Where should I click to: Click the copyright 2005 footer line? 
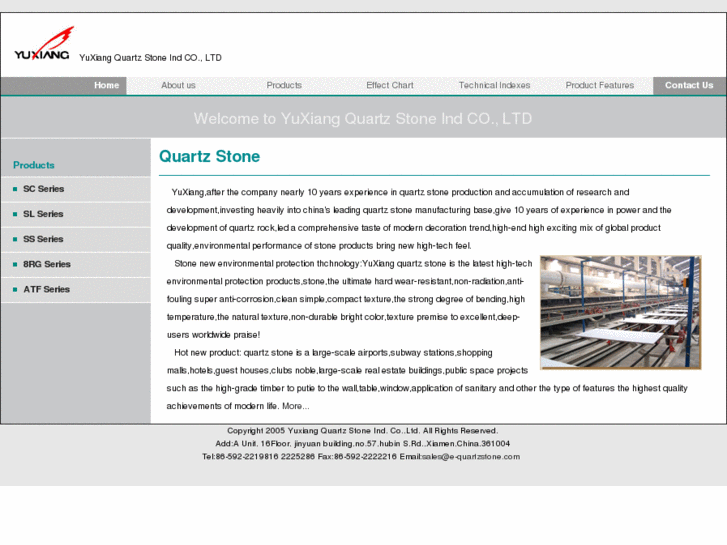click(363, 430)
